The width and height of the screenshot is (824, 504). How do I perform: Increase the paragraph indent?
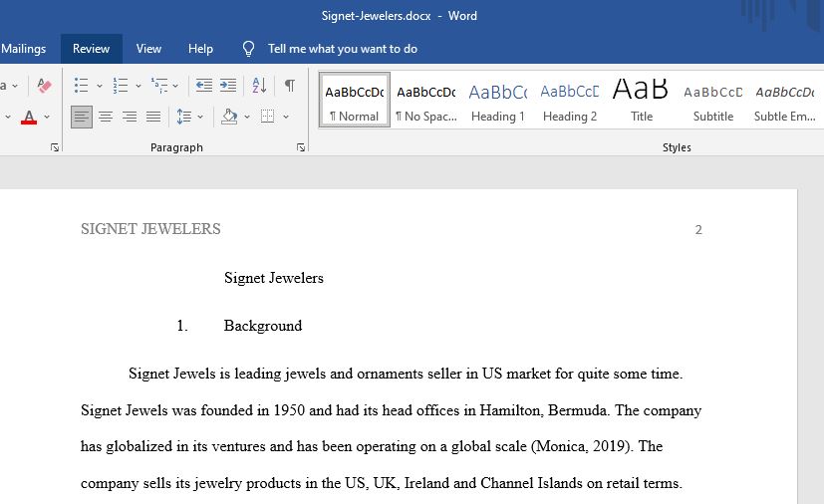click(x=228, y=85)
